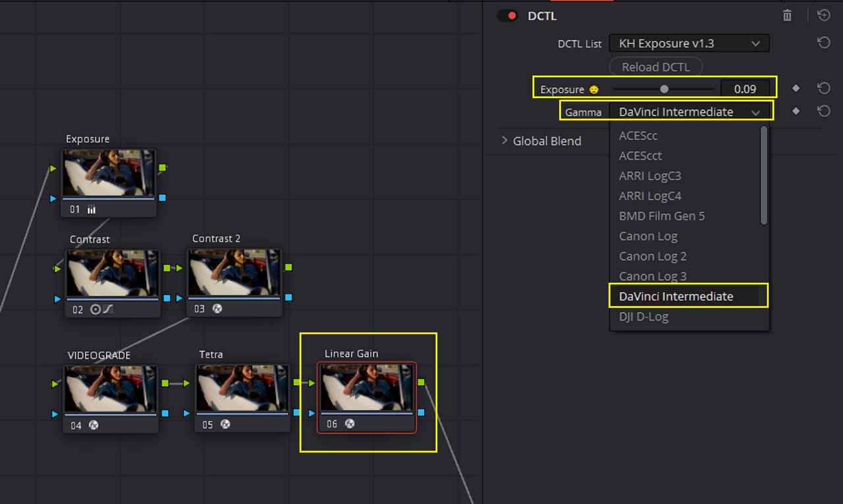Screen dimensions: 843x504
Task: Click the FX icon on node 05
Action: click(x=225, y=424)
